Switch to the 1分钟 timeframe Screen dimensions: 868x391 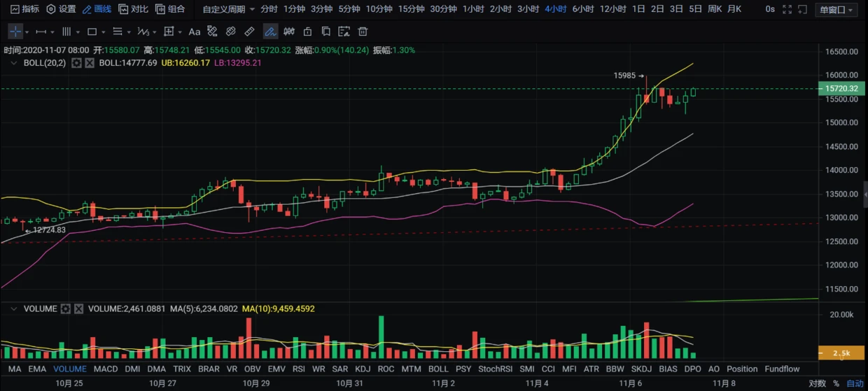294,9
